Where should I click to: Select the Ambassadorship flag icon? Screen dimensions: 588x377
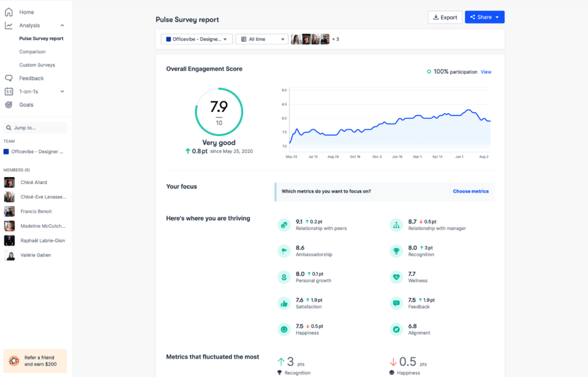283,251
